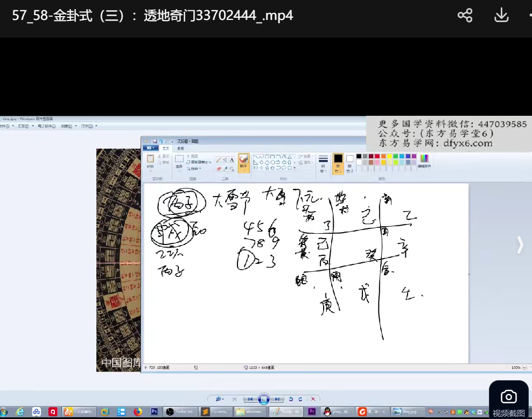This screenshot has width=532, height=419.
Task: Open Firefox from the Windows taskbar
Action: [137, 412]
